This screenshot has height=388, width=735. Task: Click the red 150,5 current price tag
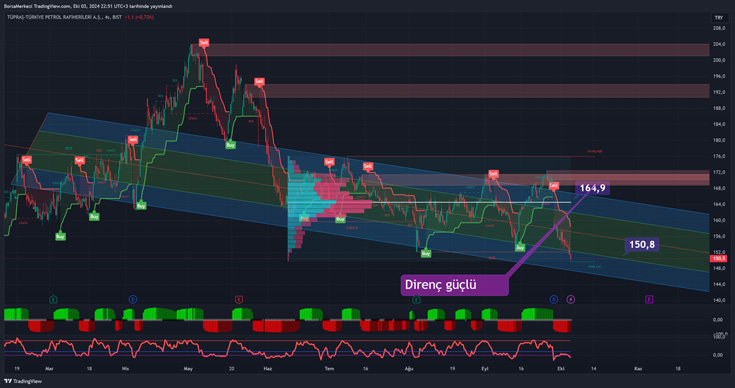coord(718,259)
